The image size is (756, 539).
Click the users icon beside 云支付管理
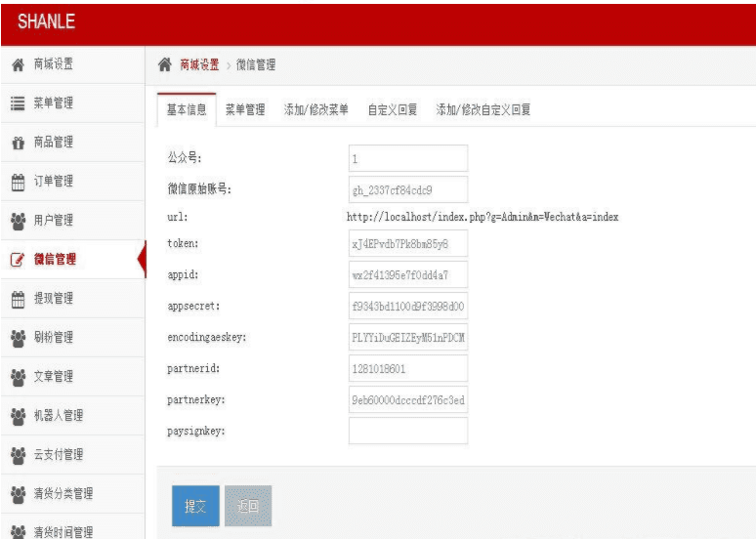pos(18,455)
